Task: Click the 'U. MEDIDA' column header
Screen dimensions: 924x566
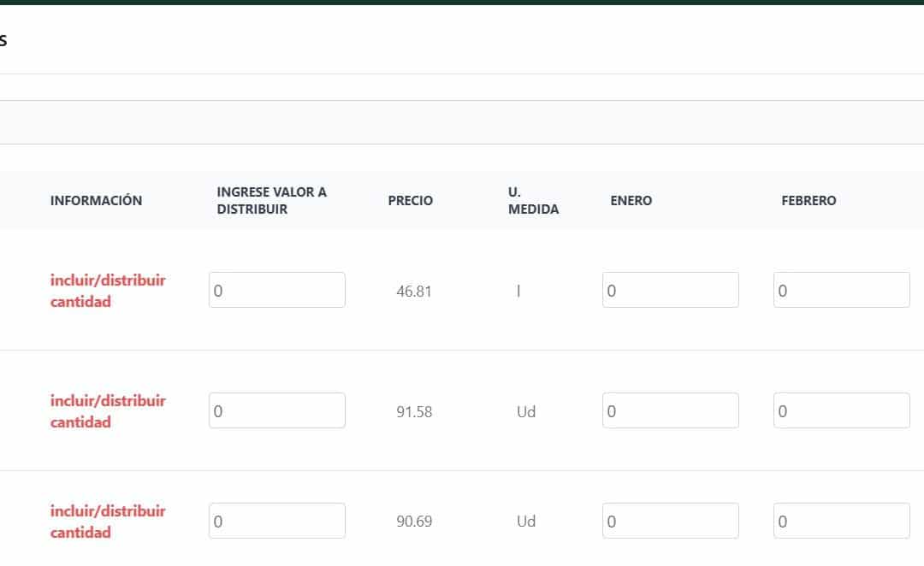Action: (533, 201)
